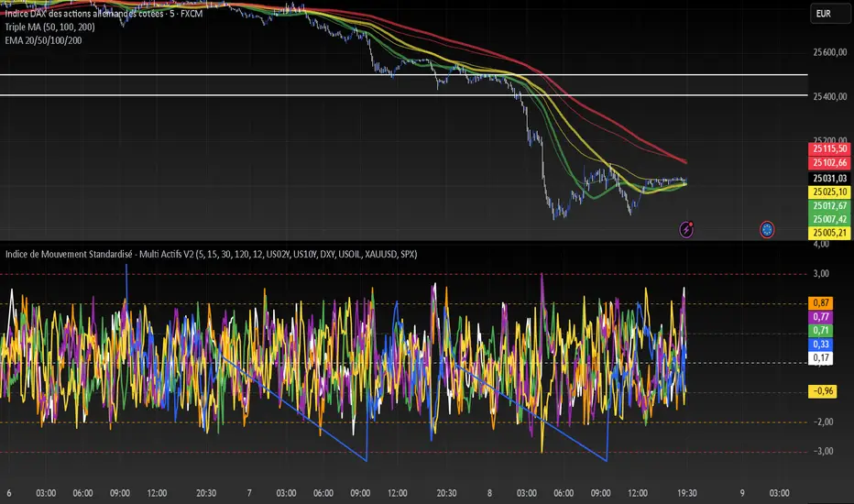Select the Indice de Mouvement Standardisé indicator legend
The width and height of the screenshot is (854, 504).
(x=211, y=254)
